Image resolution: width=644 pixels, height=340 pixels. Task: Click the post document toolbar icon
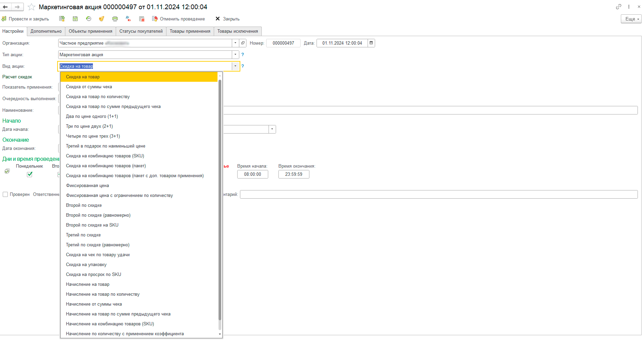[x=62, y=19]
